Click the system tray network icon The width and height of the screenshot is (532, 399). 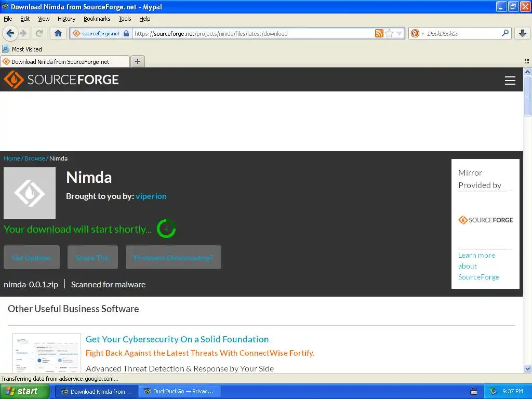click(493, 392)
